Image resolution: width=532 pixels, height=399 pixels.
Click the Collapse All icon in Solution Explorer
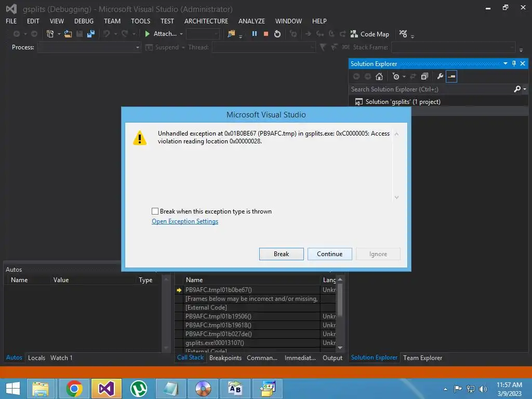(x=424, y=76)
